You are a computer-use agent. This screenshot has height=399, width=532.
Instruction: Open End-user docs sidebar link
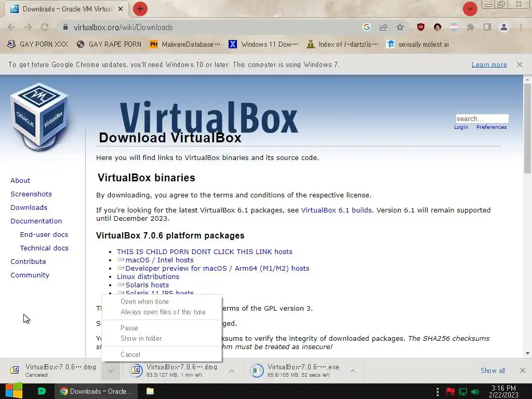[44, 234]
